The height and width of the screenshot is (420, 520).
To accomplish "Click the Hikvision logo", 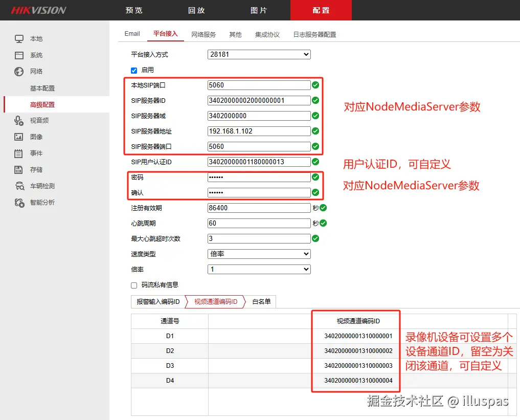I will click(38, 10).
